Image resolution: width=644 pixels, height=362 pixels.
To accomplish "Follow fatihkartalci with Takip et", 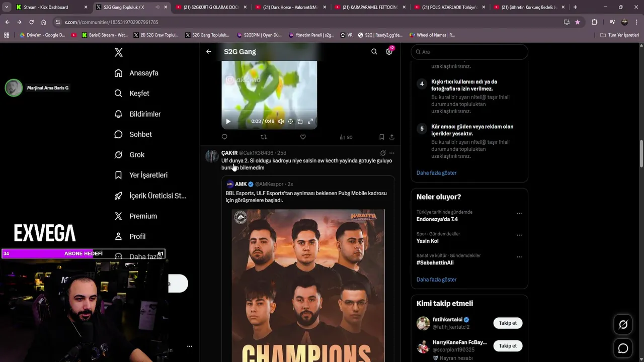I will pyautogui.click(x=508, y=323).
